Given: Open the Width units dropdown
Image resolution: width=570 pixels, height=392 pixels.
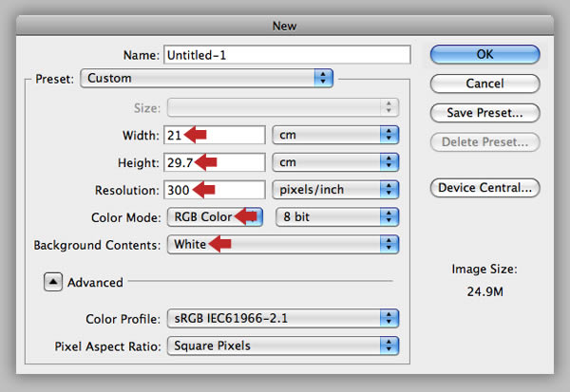Looking at the screenshot, I should (x=335, y=135).
